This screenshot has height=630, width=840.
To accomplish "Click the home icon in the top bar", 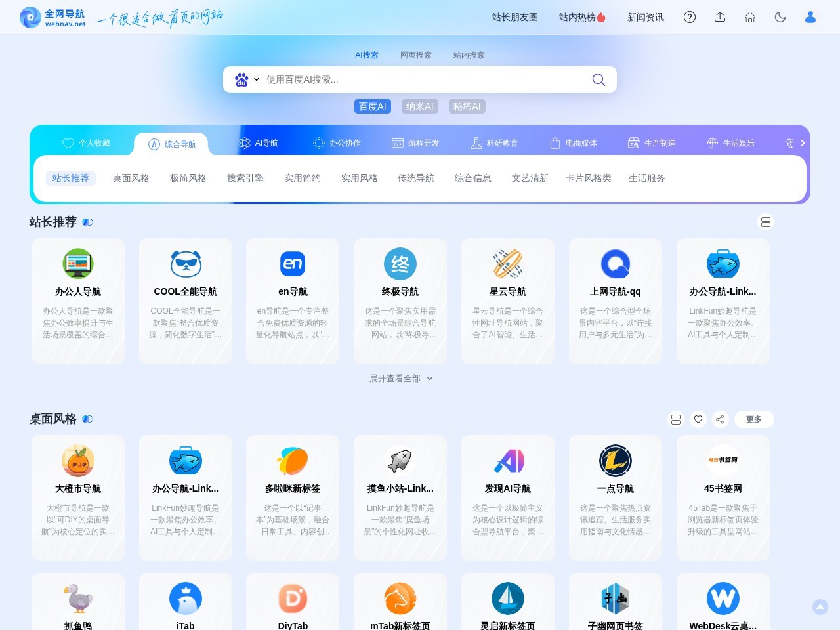I will 750,17.
